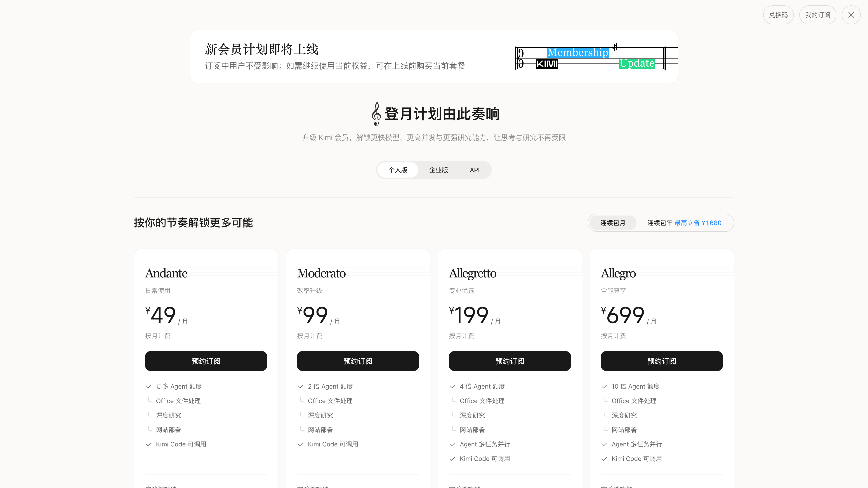
Task: Click checkmark next to 更多 Agent 额度
Action: pyautogui.click(x=149, y=387)
